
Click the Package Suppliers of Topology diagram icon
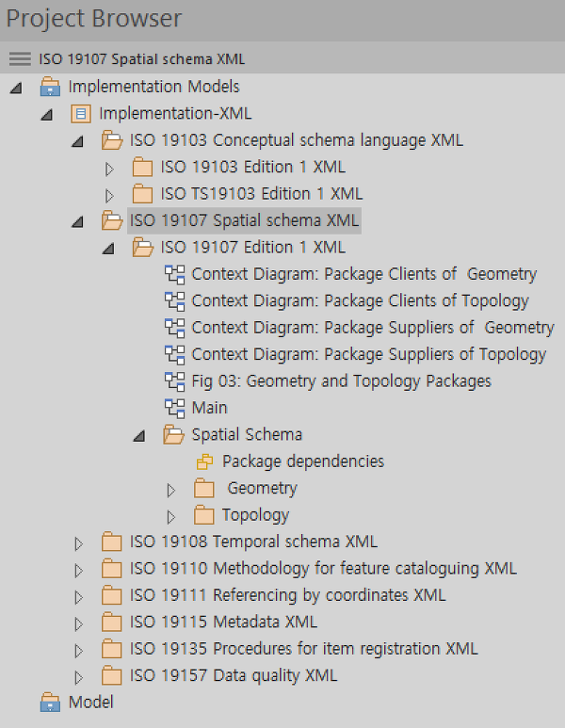174,355
